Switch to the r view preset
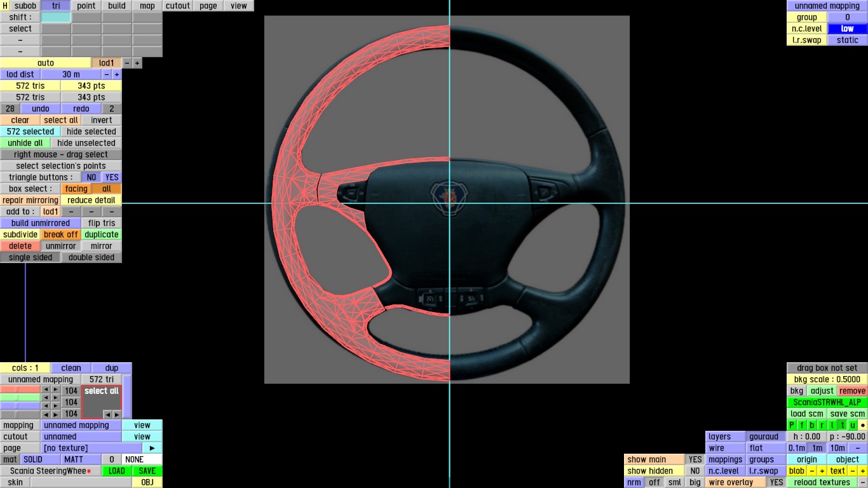 [x=822, y=425]
